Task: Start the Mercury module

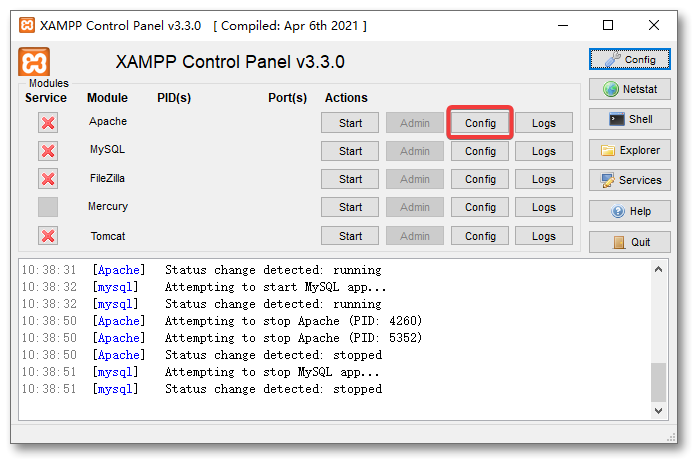Action: pyautogui.click(x=350, y=207)
